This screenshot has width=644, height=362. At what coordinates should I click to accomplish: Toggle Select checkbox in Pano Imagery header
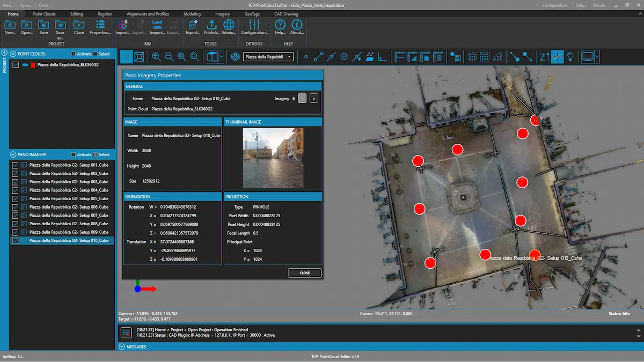click(96, 155)
